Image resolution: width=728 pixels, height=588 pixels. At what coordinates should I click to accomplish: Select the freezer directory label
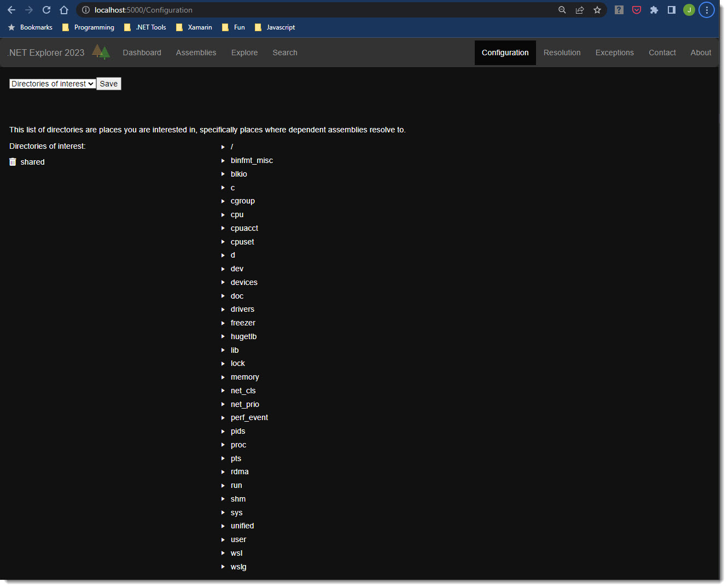point(243,323)
